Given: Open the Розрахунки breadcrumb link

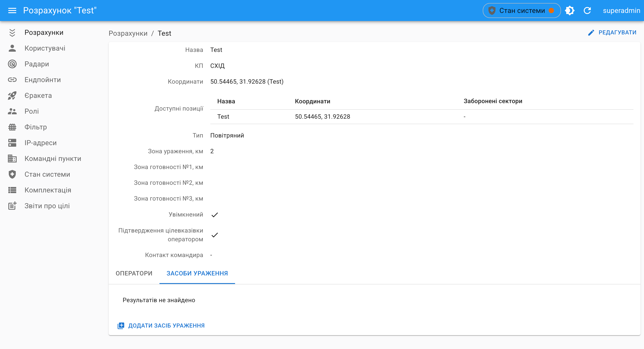Looking at the screenshot, I should (128, 33).
